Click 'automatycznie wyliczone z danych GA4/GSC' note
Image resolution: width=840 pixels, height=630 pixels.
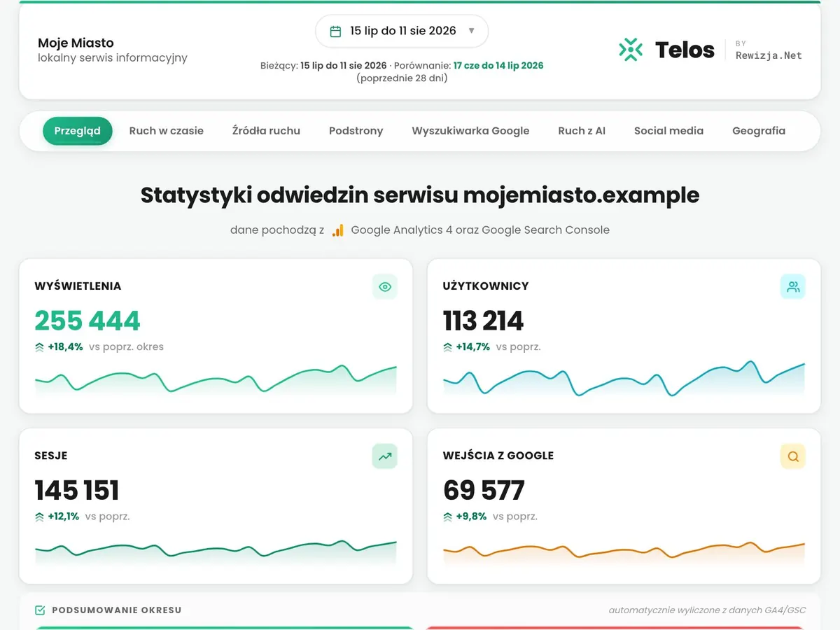(707, 610)
